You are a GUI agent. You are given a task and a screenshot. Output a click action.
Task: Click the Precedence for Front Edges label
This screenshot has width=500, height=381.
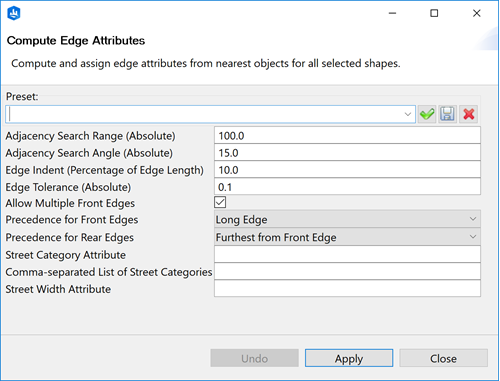[x=72, y=220]
